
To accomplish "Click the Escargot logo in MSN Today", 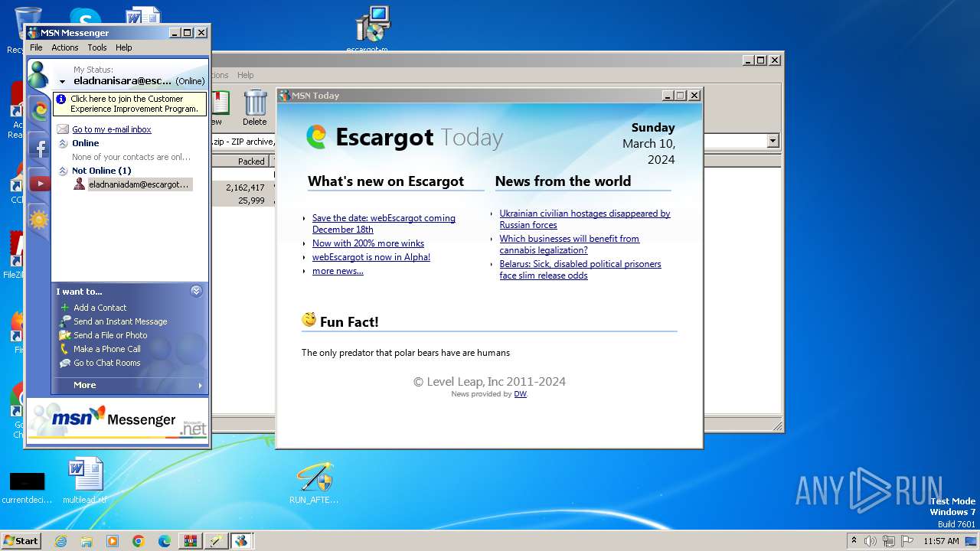I will (x=316, y=136).
